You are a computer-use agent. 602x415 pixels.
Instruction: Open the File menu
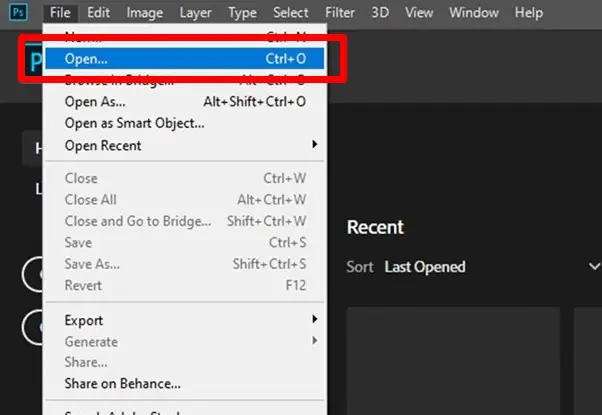point(60,13)
